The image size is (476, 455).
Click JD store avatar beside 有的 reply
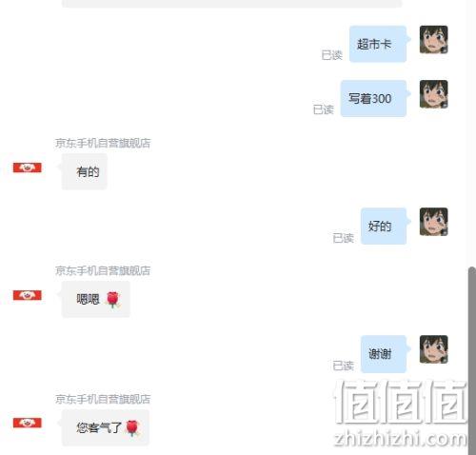pos(28,168)
